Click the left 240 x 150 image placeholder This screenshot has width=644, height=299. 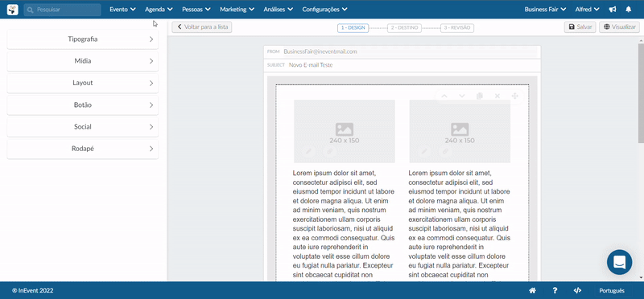(x=345, y=131)
